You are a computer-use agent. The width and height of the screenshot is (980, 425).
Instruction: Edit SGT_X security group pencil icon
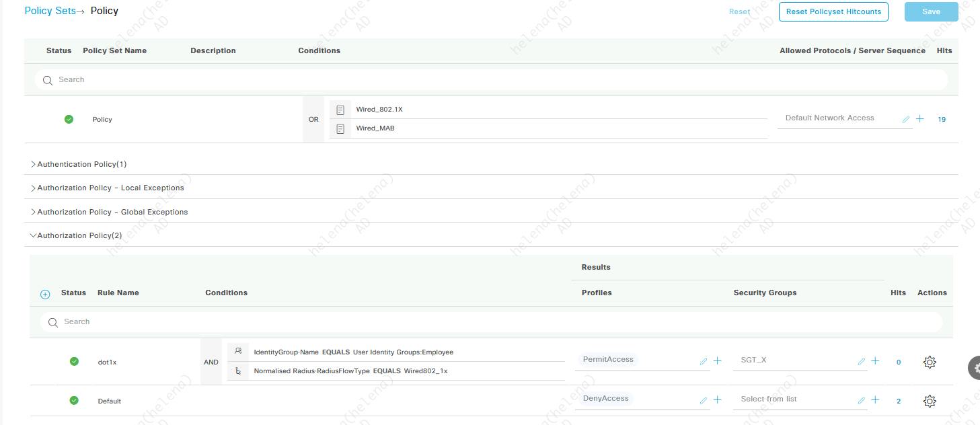coord(862,361)
